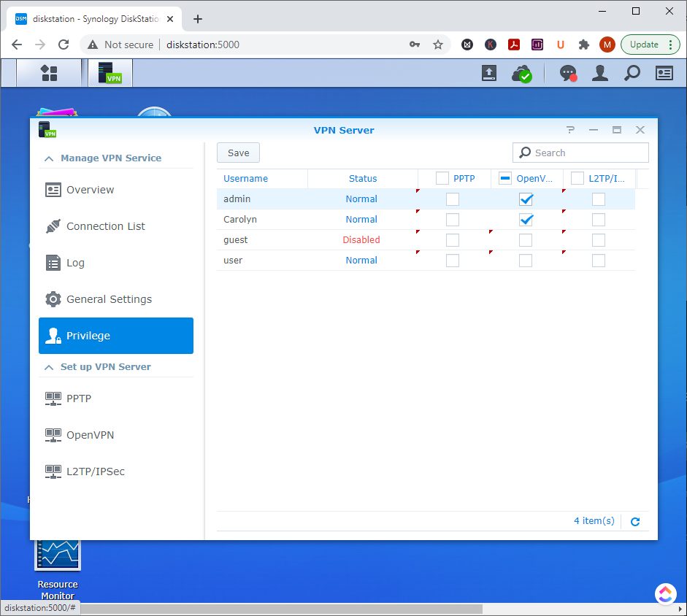Enable PPTP for Carolyn
This screenshot has height=616, width=687.
click(453, 220)
